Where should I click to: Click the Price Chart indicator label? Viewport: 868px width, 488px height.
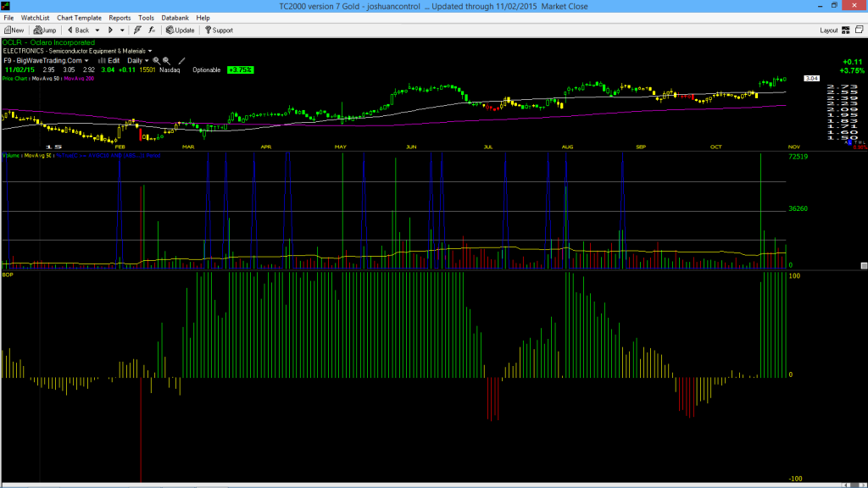tap(15, 79)
